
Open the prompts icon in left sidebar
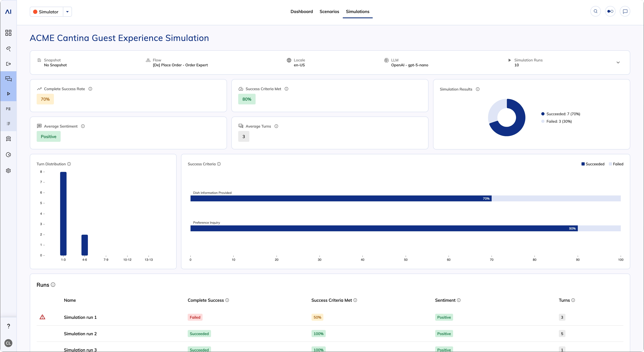click(8, 109)
